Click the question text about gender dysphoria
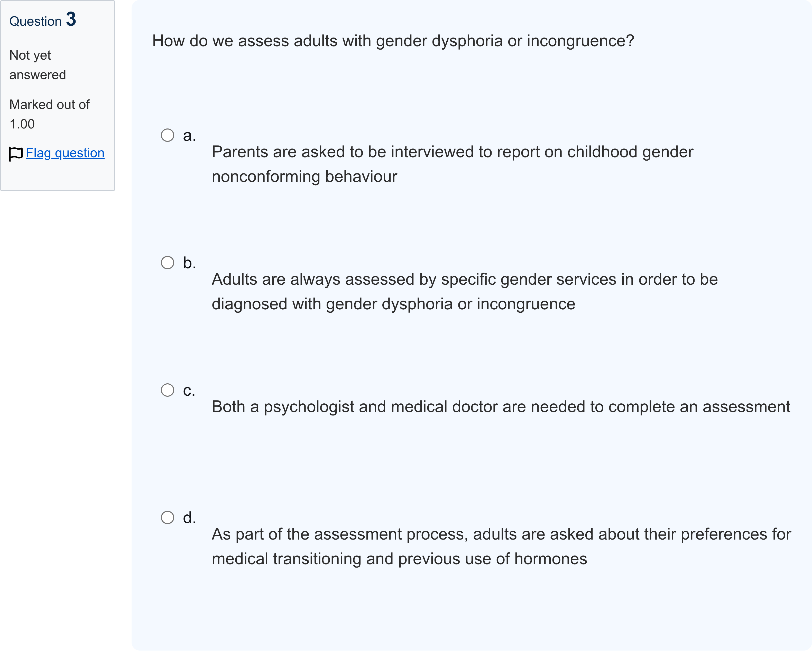The image size is (812, 667). tap(393, 41)
